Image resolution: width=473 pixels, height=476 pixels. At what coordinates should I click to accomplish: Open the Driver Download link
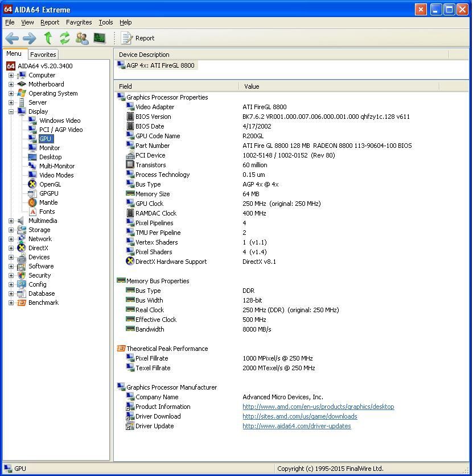(299, 416)
